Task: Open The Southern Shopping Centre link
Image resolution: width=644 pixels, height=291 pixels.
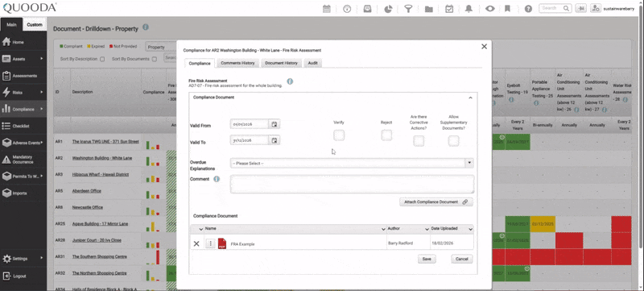Action: point(99,256)
